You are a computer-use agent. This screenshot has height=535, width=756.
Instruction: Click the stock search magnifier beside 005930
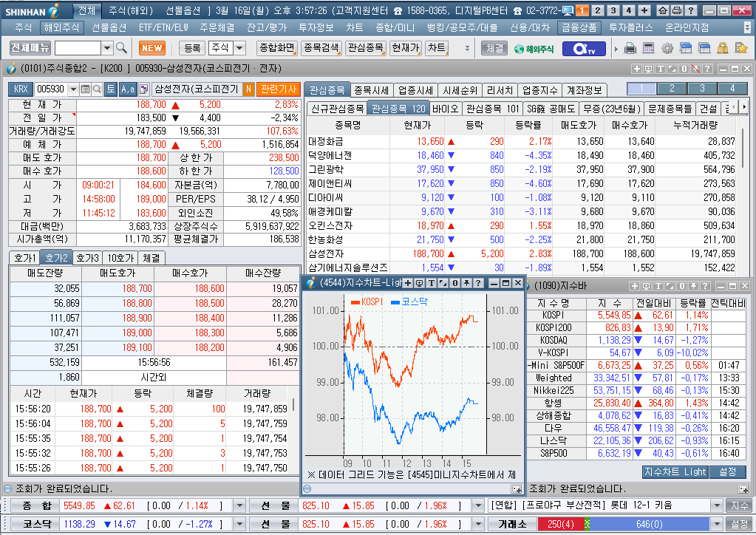[x=97, y=89]
